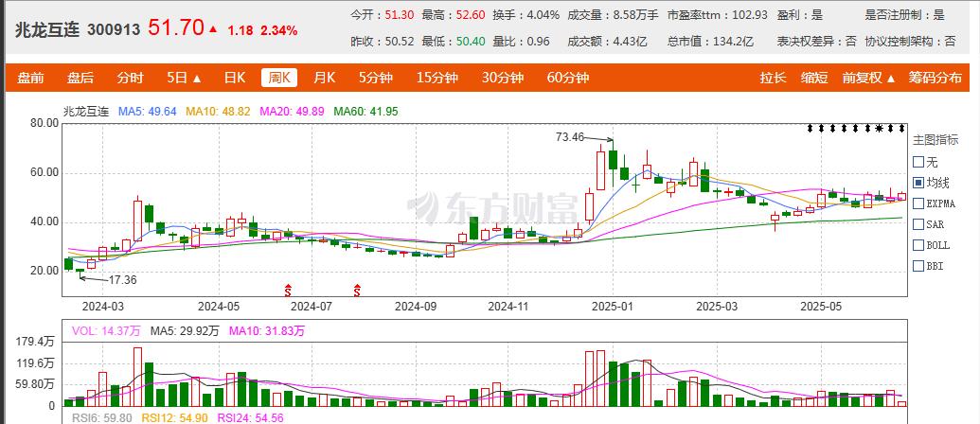
Task: Click the price change value 1.18
Action: (x=240, y=30)
